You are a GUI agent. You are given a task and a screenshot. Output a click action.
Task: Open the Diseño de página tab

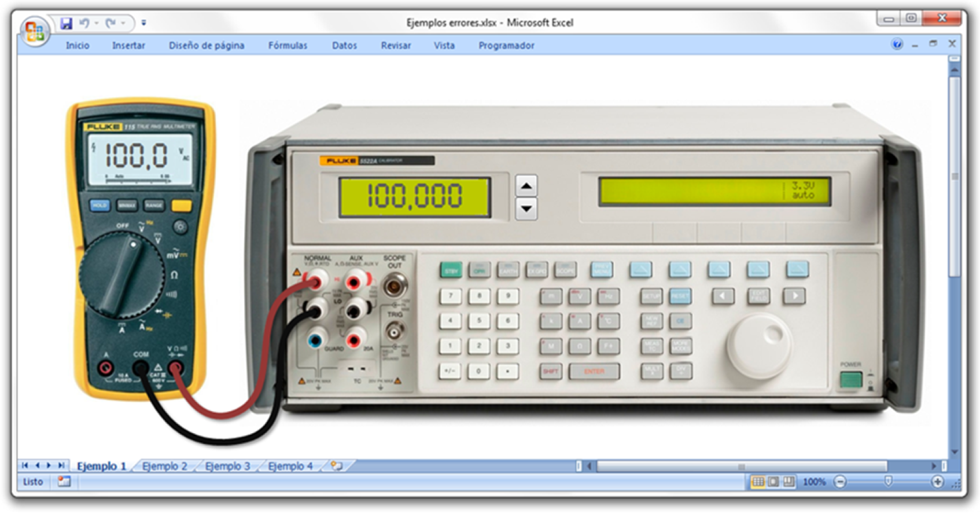click(x=207, y=45)
